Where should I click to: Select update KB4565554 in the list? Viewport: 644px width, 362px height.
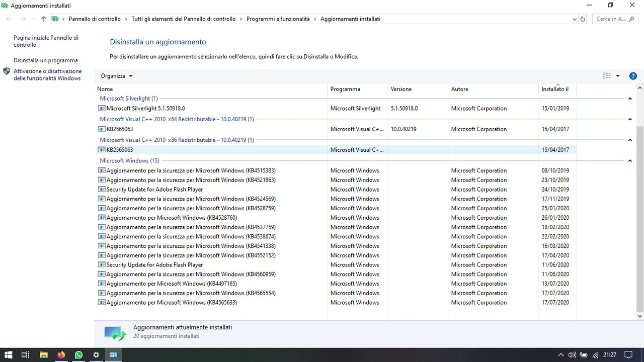coord(336,293)
